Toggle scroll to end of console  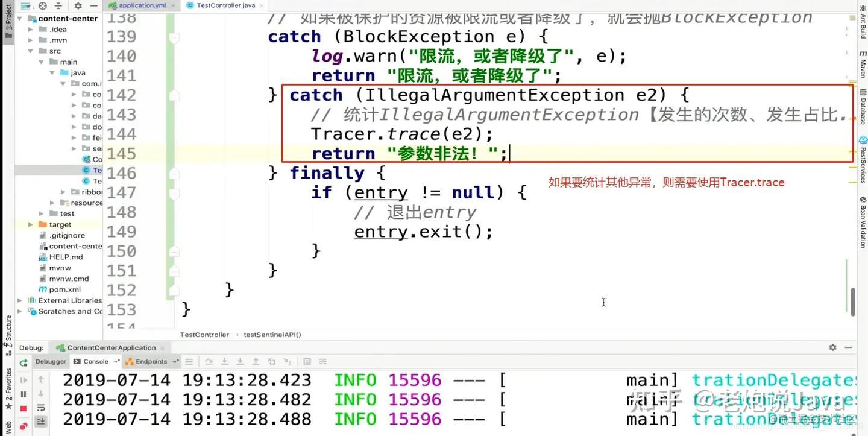[41, 422]
